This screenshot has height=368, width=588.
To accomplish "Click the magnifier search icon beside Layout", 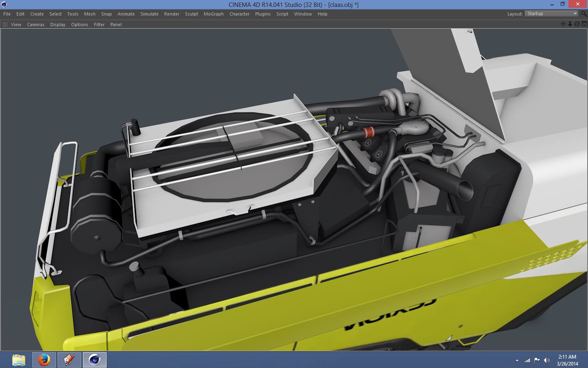I will (x=584, y=13).
